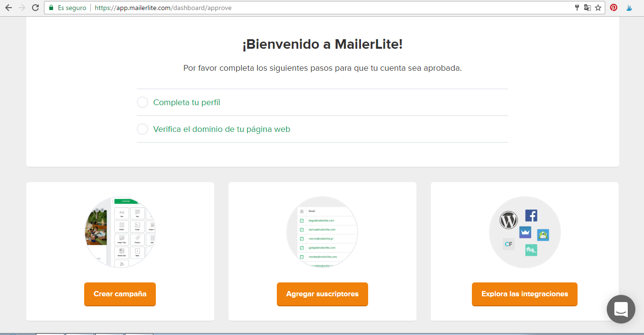This screenshot has width=644, height=335.
Task: Click the CF integration icon
Action: (508, 244)
